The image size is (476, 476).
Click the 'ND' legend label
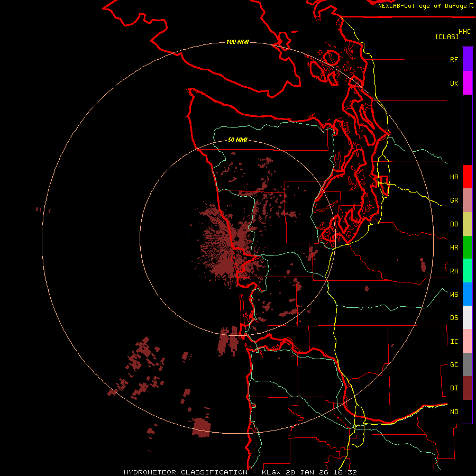click(x=454, y=412)
